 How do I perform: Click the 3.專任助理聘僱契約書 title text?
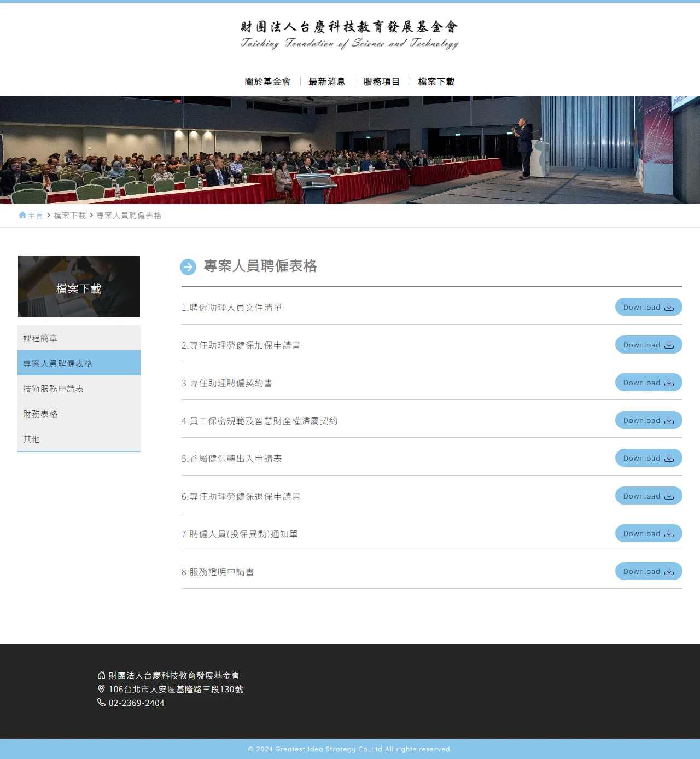[227, 383]
